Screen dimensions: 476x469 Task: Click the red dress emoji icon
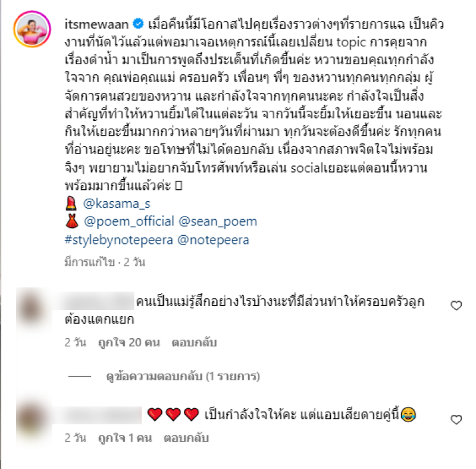click(72, 221)
